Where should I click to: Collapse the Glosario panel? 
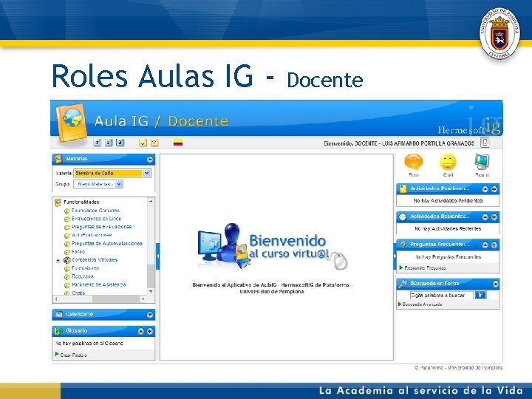pyautogui.click(x=141, y=331)
